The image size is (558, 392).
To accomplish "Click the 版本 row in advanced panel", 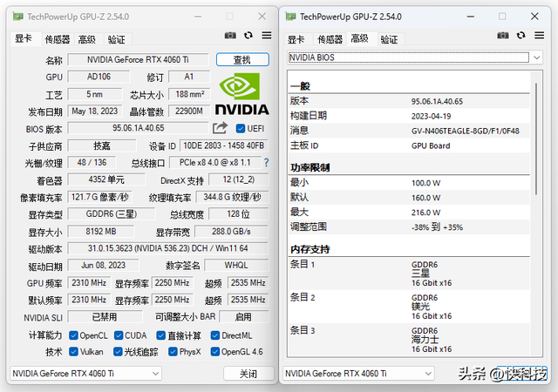I will (x=409, y=101).
